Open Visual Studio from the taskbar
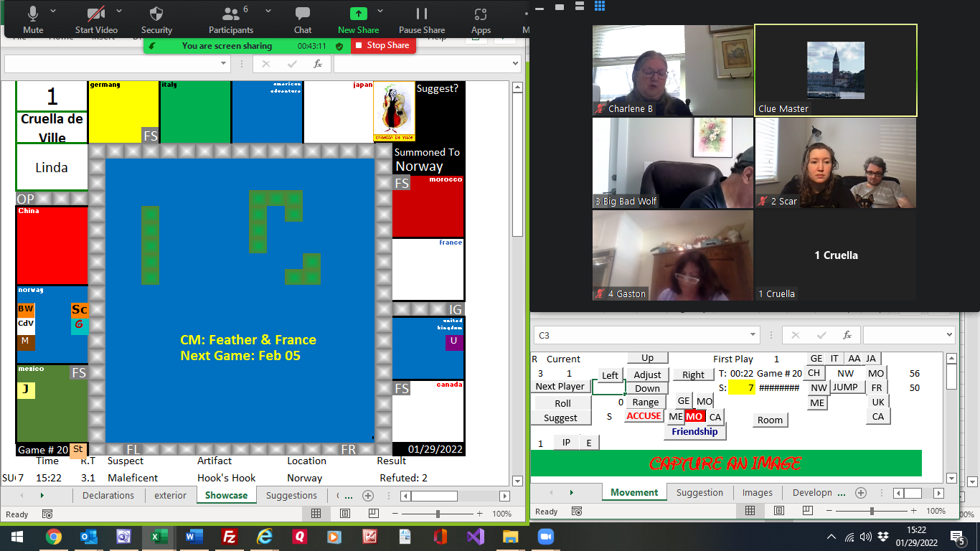Viewport: 980px width, 551px height. click(475, 537)
